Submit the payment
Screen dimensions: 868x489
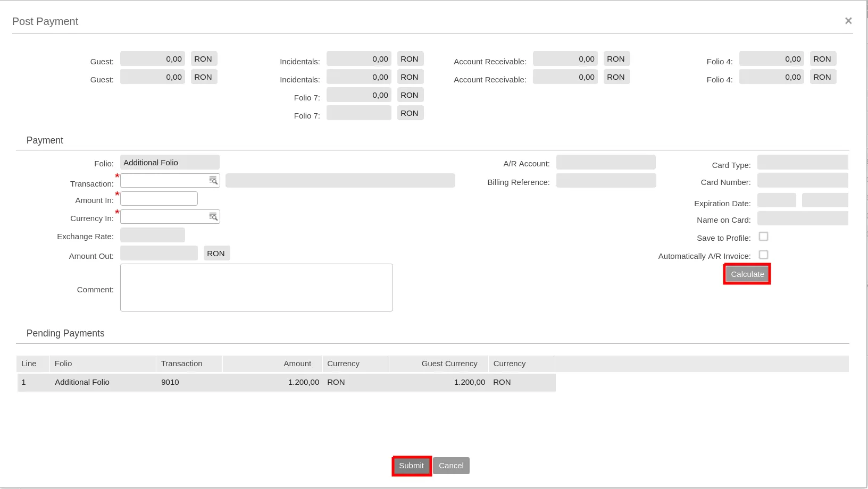pyautogui.click(x=412, y=466)
